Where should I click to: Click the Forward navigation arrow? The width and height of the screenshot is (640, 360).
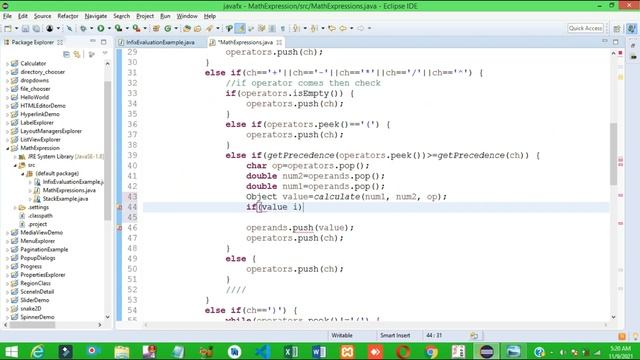(x=361, y=29)
